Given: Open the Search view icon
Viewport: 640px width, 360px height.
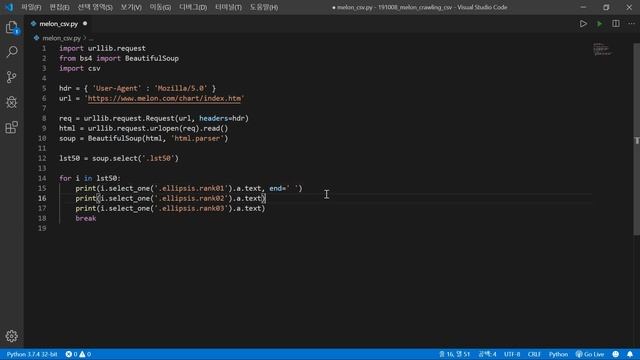Looking at the screenshot, I should click(x=12, y=52).
